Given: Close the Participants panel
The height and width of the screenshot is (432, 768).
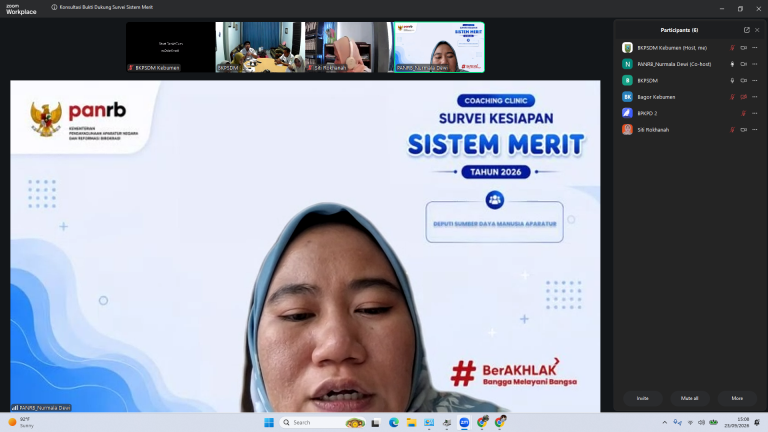Looking at the screenshot, I should coord(757,30).
